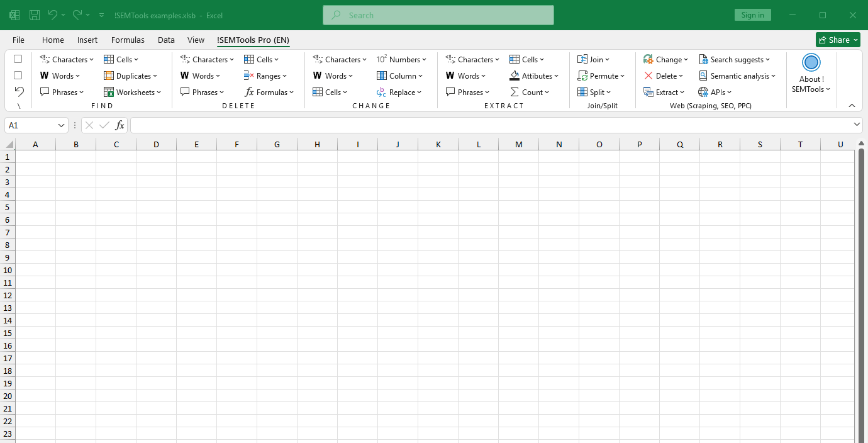Open the !SEMTools Pro (EN) ribbon tab
This screenshot has height=443, width=868.
(253, 40)
